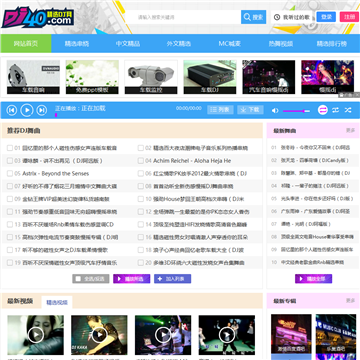Skip to the next track in player
Viewport: 360px width, 360px height.
42,110
